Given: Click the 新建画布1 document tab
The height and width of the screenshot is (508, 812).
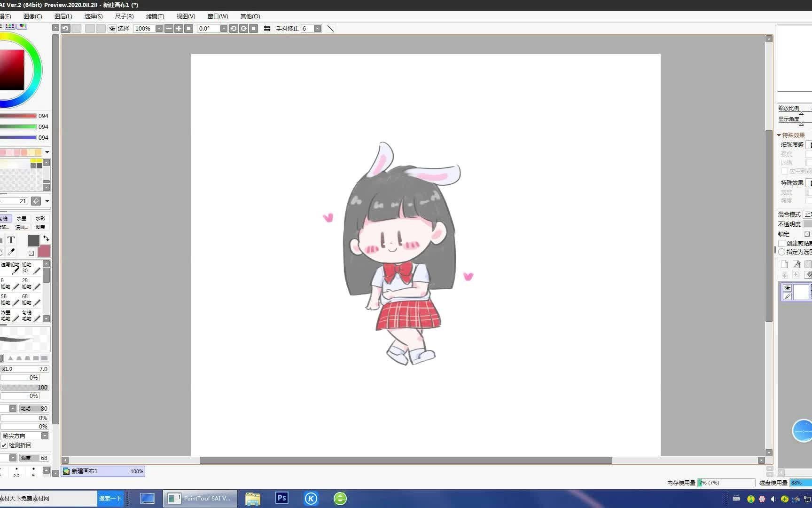Looking at the screenshot, I should (103, 471).
